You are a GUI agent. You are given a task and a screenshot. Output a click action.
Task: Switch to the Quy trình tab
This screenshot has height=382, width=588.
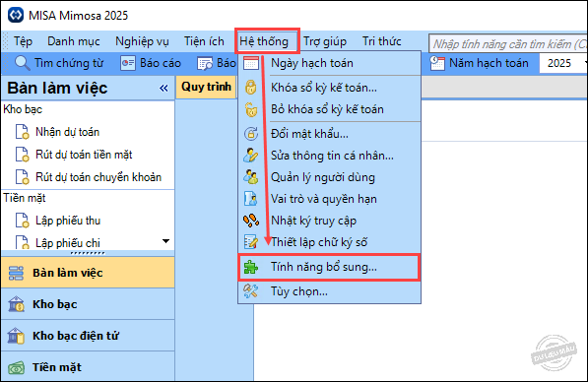click(206, 87)
